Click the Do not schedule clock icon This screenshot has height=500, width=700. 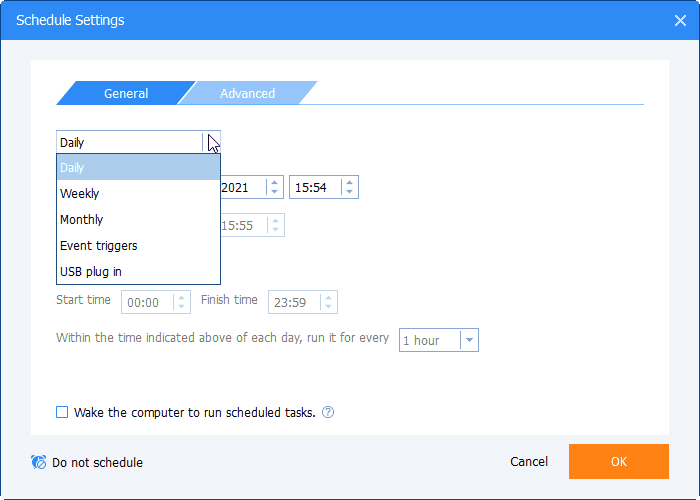(x=39, y=462)
